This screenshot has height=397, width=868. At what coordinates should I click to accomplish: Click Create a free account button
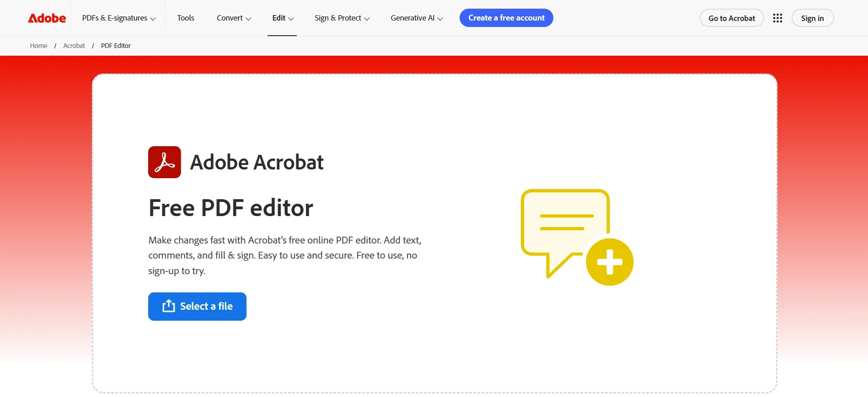506,18
